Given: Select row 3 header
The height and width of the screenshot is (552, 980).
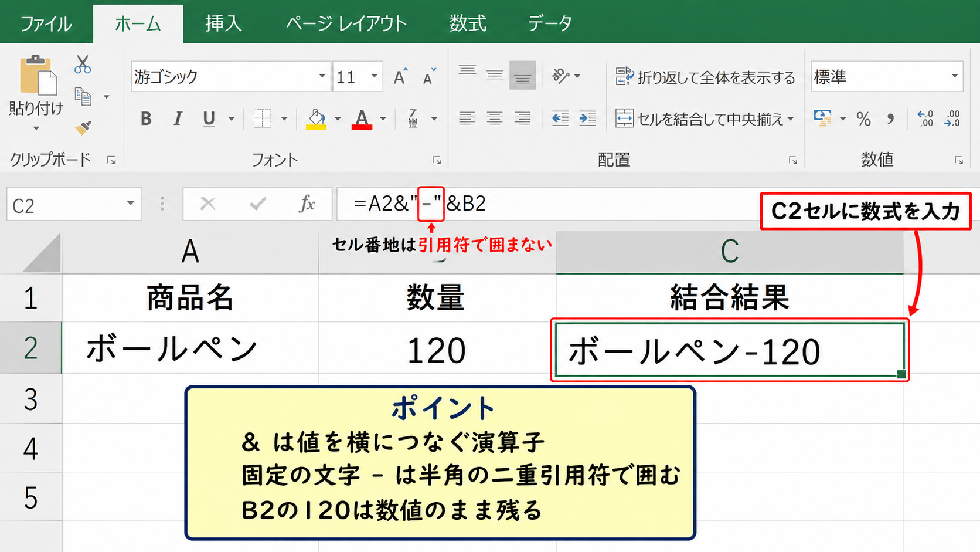Looking at the screenshot, I should pos(30,399).
